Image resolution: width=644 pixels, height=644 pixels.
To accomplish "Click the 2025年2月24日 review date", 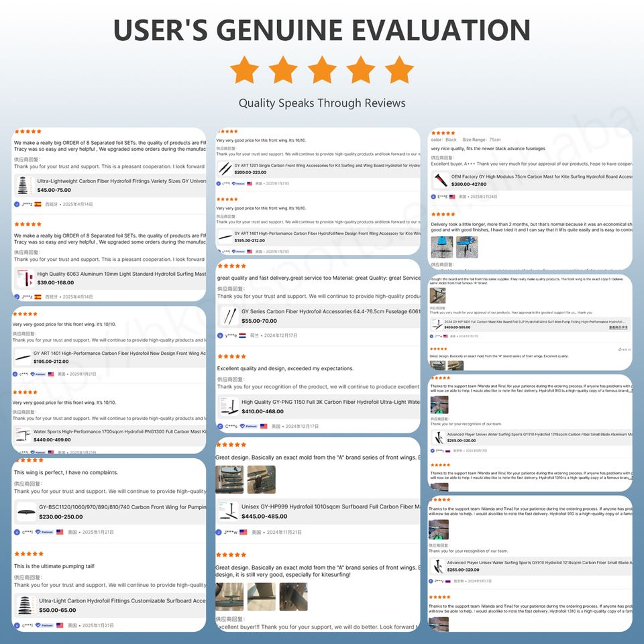I will click(484, 197).
